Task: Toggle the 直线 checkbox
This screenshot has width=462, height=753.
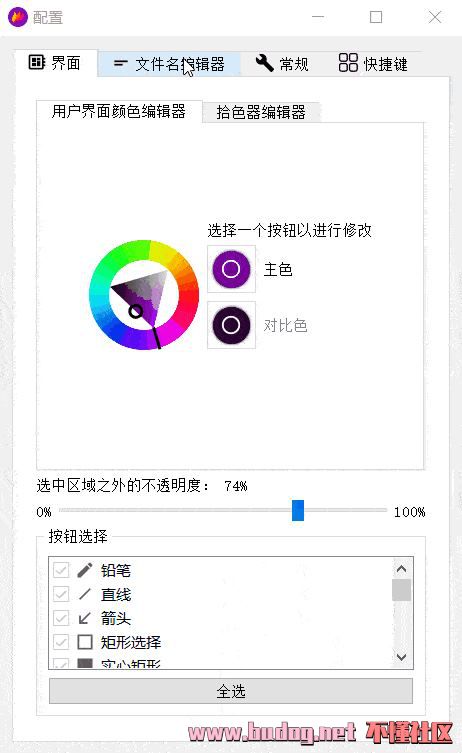Action: click(61, 594)
